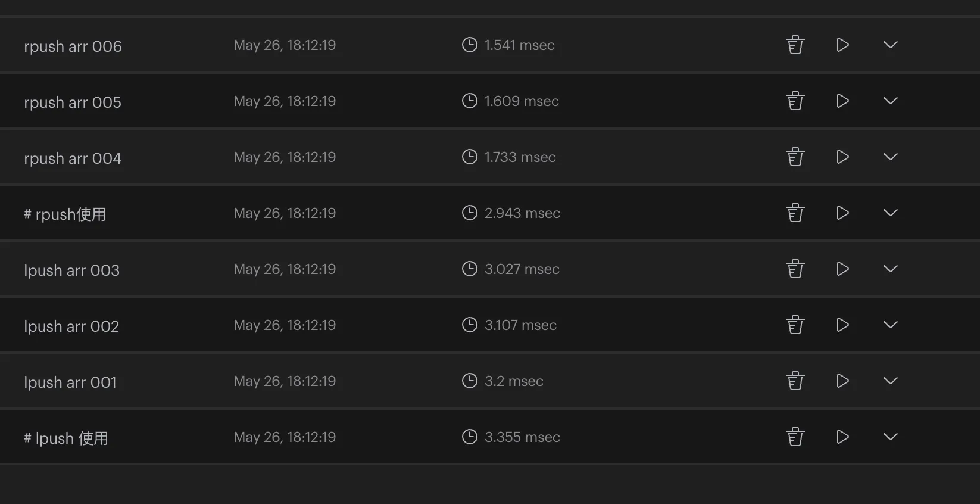Run the '# lpush 使用' entry again
This screenshot has height=504, width=980.
click(x=842, y=437)
